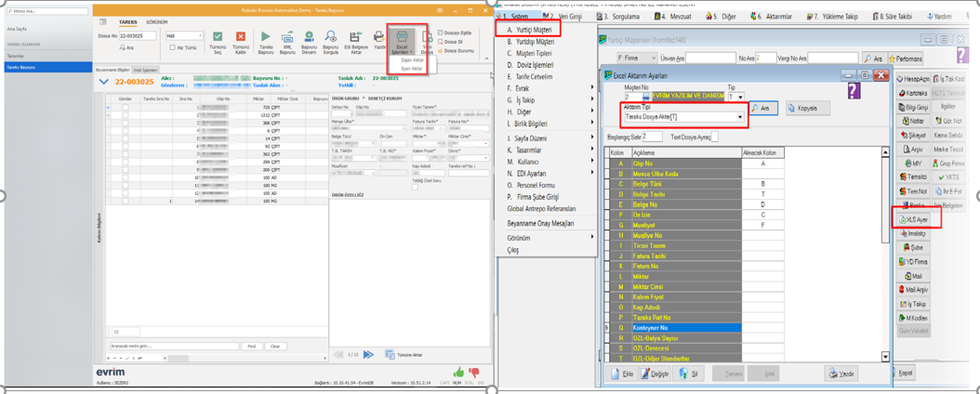Click the Ünvan Ara search field
The height and width of the screenshot is (394, 980).
pos(710,58)
